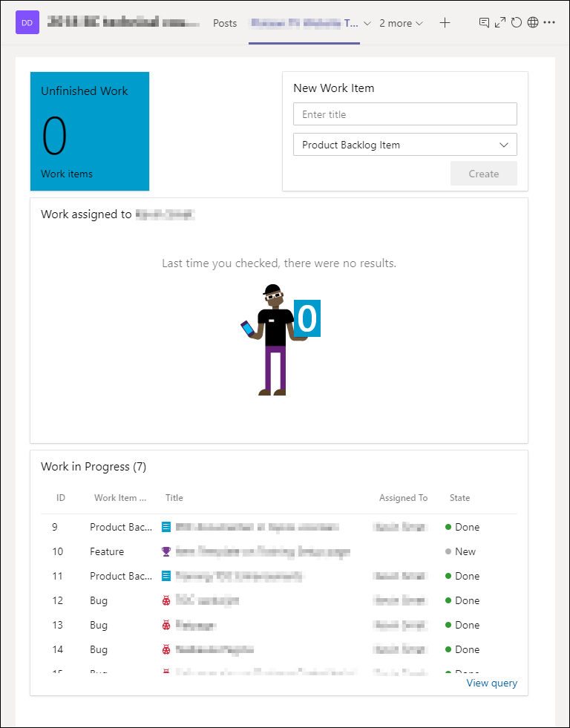This screenshot has height=728, width=570.
Task: Select work item ID 12
Action: click(58, 601)
